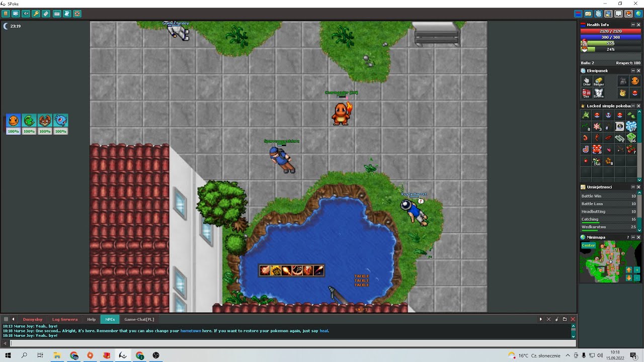This screenshot has height=362, width=644.
Task: Click the golden key icon in toolbar
Action: [36, 14]
